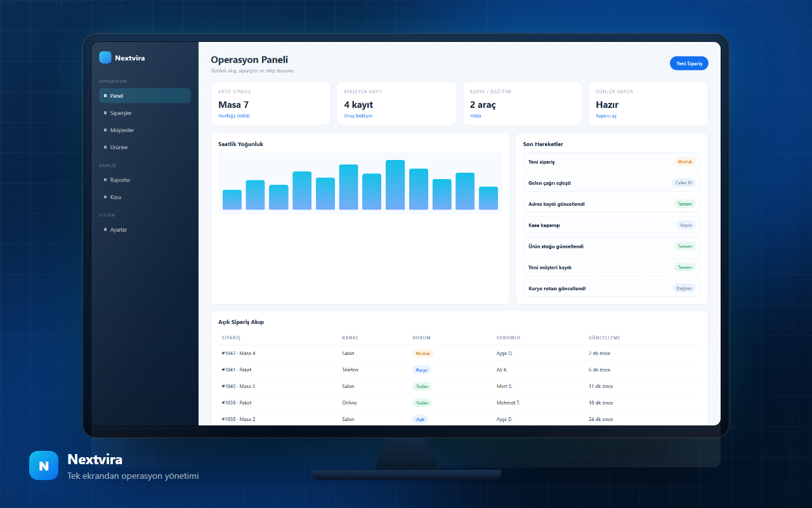This screenshot has height=508, width=812.
Task: Click the blue N badge beside the tagline
Action: 44,465
